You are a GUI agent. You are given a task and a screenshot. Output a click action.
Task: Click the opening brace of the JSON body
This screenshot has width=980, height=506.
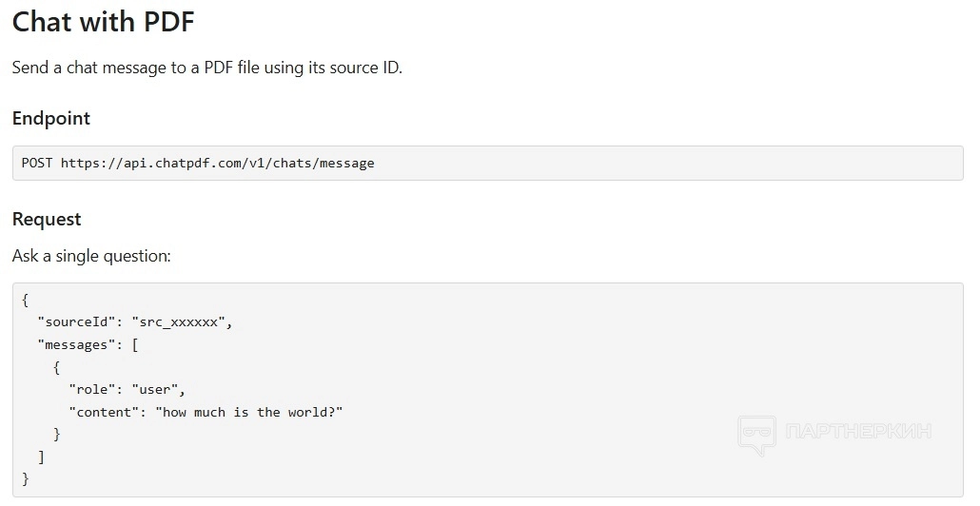pyautogui.click(x=26, y=300)
